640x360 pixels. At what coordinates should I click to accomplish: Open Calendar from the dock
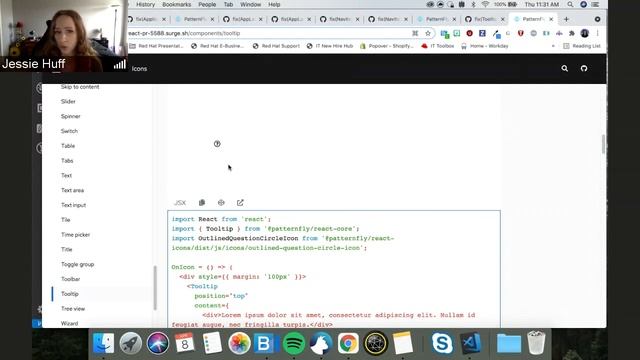click(x=185, y=343)
